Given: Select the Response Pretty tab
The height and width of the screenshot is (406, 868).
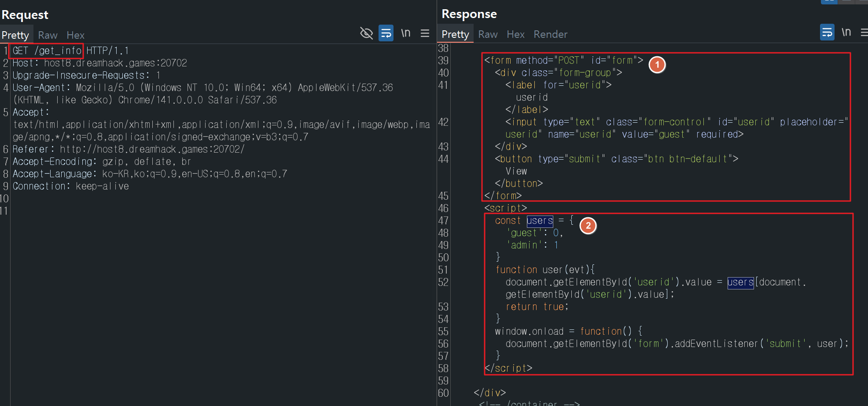Looking at the screenshot, I should 455,34.
